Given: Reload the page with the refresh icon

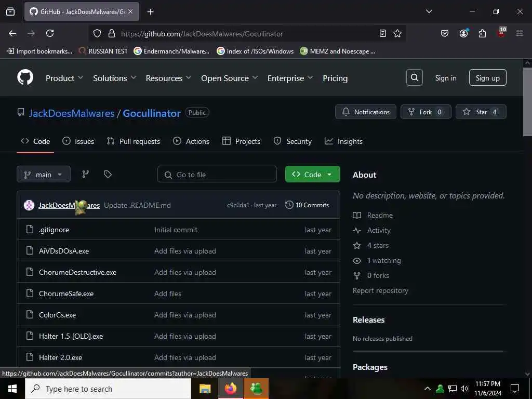Looking at the screenshot, I should coord(50,33).
